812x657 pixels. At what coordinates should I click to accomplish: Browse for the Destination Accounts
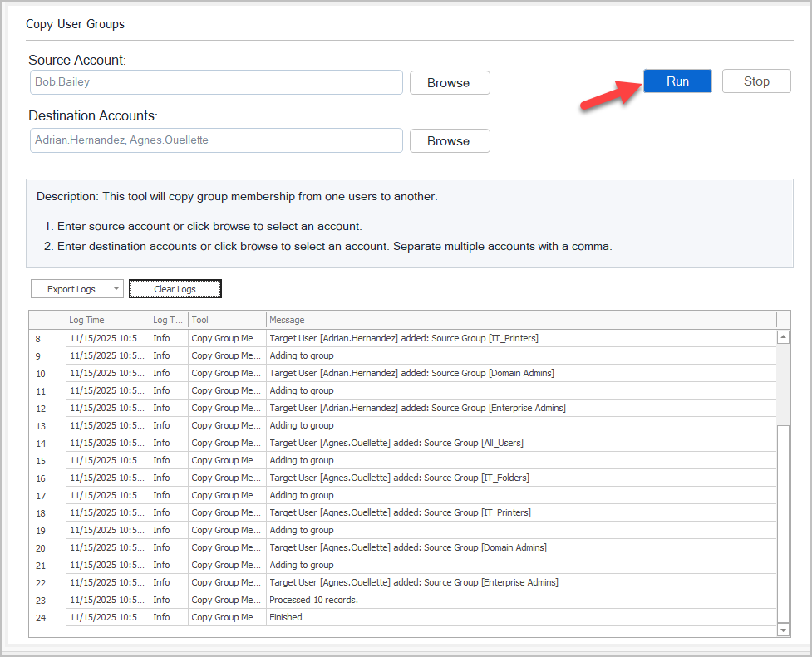[x=449, y=141]
